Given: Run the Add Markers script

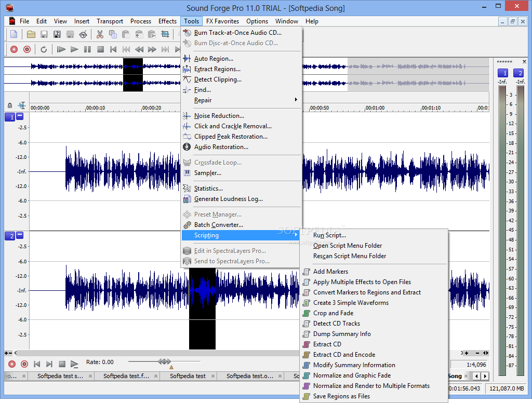Looking at the screenshot, I should point(374,272).
